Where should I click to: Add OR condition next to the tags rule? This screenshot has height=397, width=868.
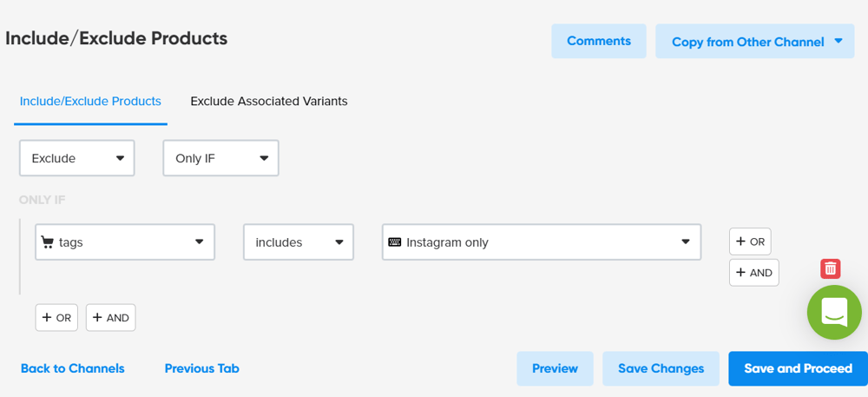[750, 242]
